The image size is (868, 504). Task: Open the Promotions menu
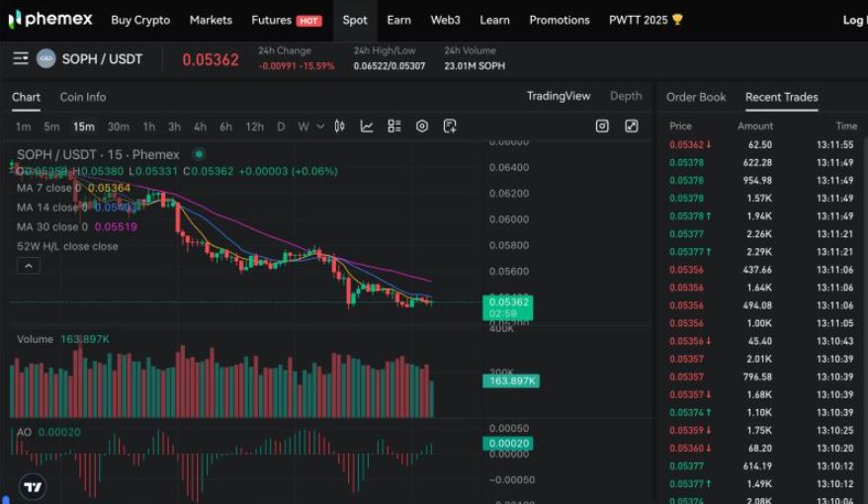tap(560, 20)
